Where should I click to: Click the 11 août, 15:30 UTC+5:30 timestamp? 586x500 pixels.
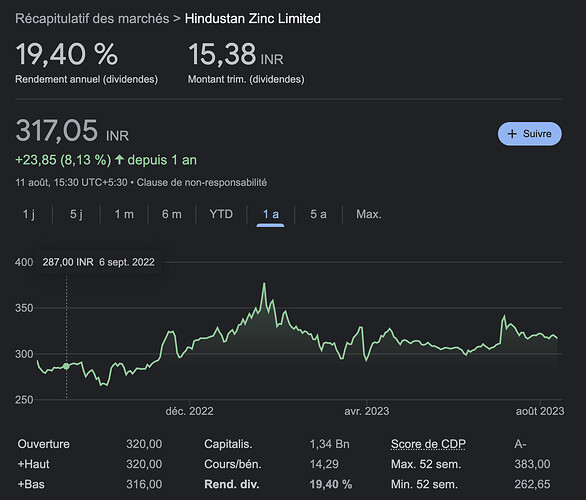click(71, 182)
